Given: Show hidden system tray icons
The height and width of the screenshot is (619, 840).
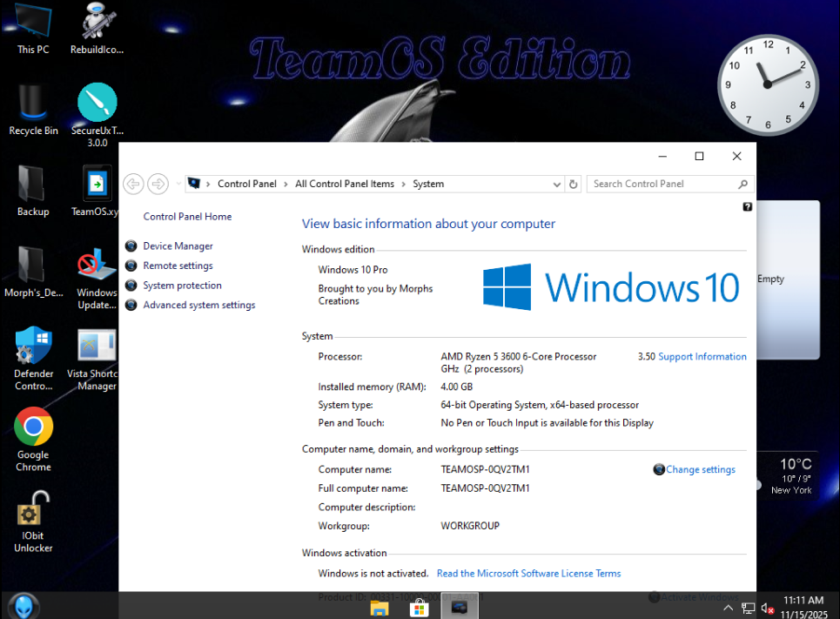Looking at the screenshot, I should pos(728,607).
